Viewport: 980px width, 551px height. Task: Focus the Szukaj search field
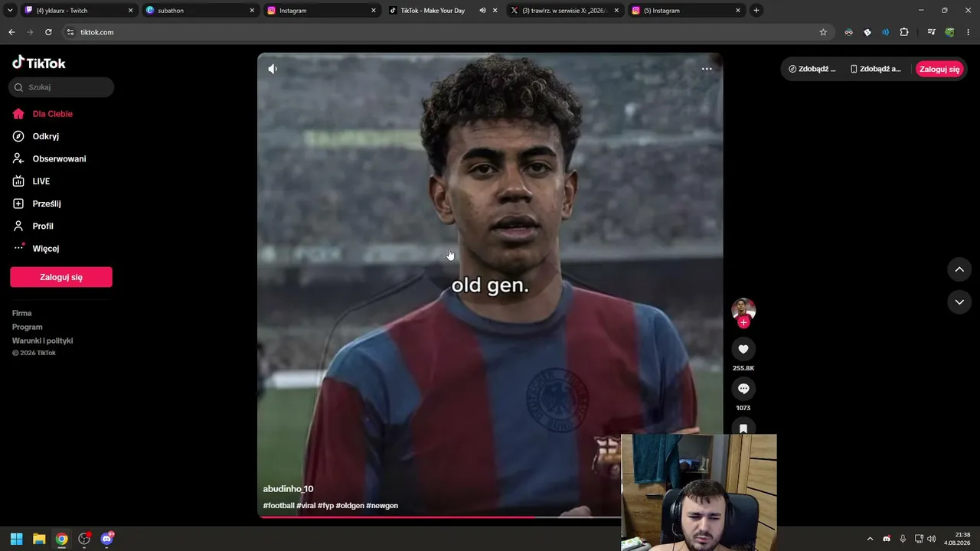click(61, 87)
